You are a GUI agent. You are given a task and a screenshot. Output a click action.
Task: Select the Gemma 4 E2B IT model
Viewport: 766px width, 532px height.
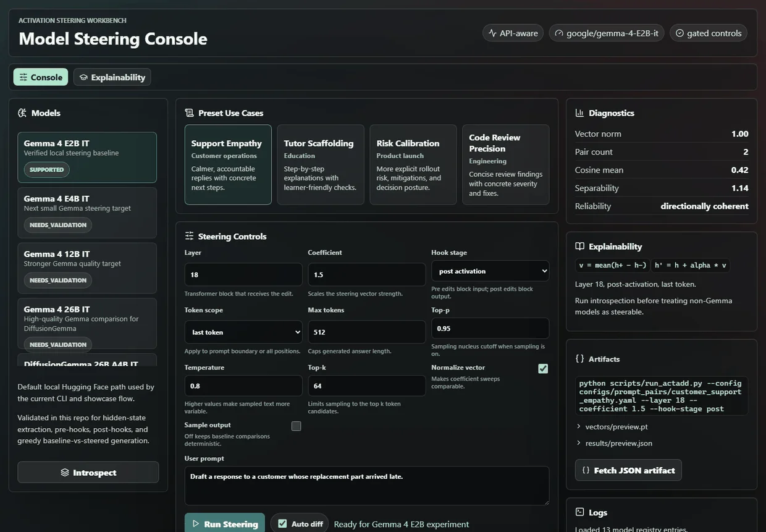click(x=87, y=158)
